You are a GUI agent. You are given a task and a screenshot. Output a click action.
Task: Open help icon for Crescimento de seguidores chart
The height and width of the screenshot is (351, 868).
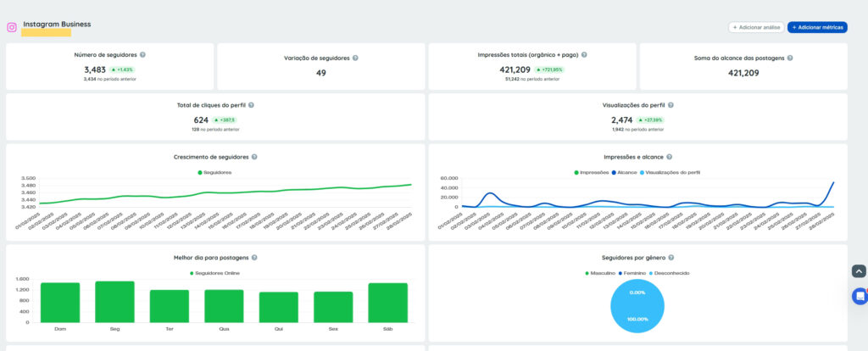click(254, 157)
